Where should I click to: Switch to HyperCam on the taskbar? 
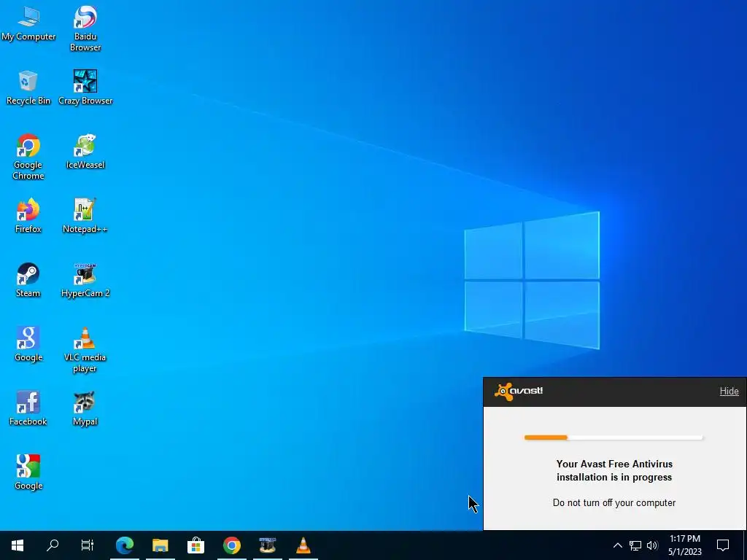pos(267,545)
